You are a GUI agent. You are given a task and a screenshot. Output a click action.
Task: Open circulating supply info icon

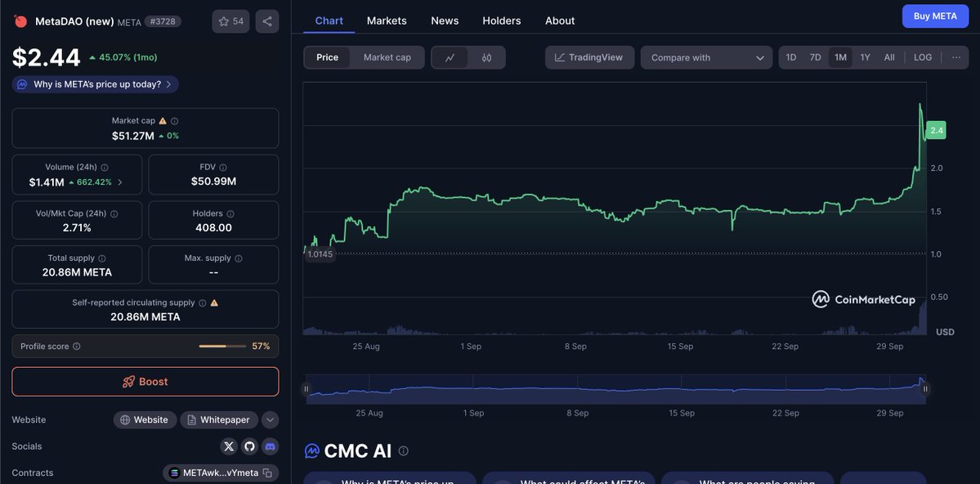(202, 302)
